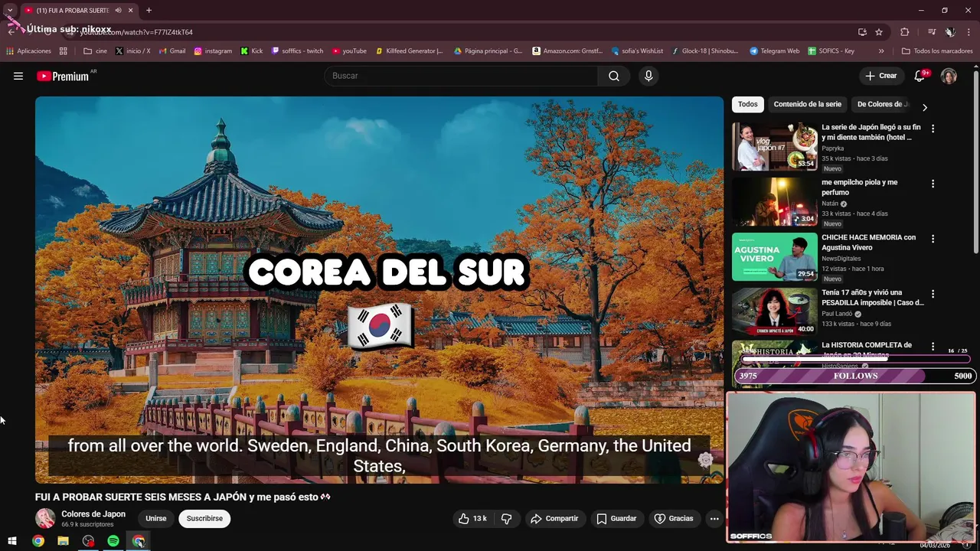
Task: Click the Colores de Japon channel name
Action: (93, 514)
